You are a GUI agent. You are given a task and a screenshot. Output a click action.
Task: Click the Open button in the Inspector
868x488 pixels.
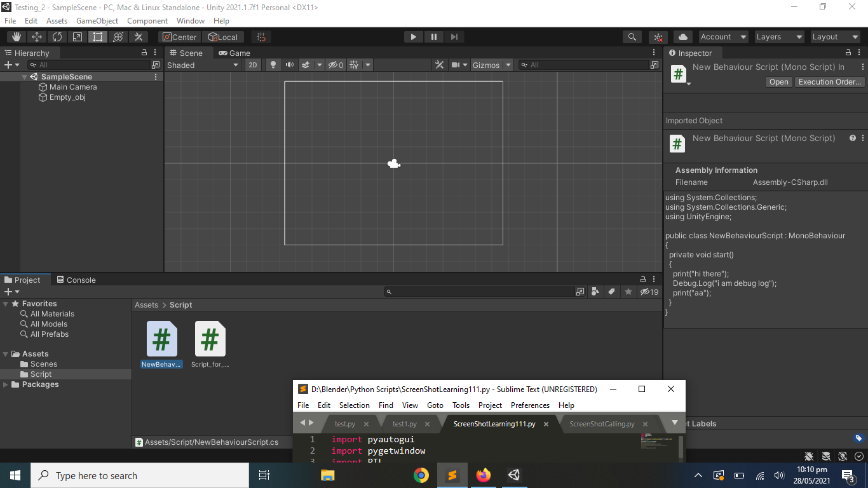(x=778, y=81)
